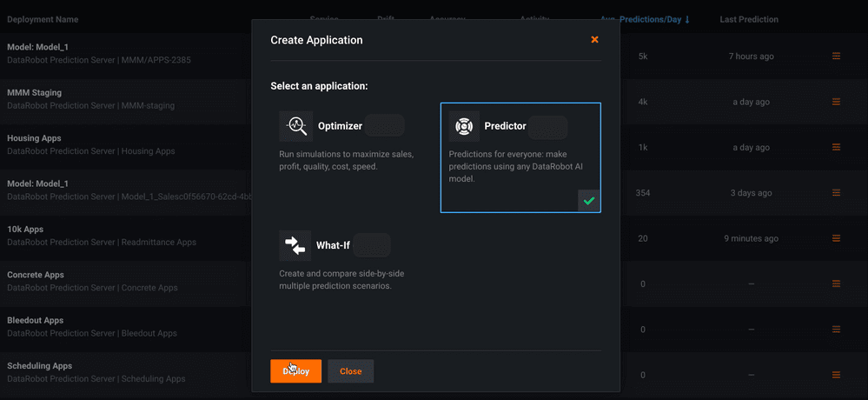Toggle the green checkmark on the Predictor card
Image resolution: width=868 pixels, height=400 pixels.
(x=589, y=201)
